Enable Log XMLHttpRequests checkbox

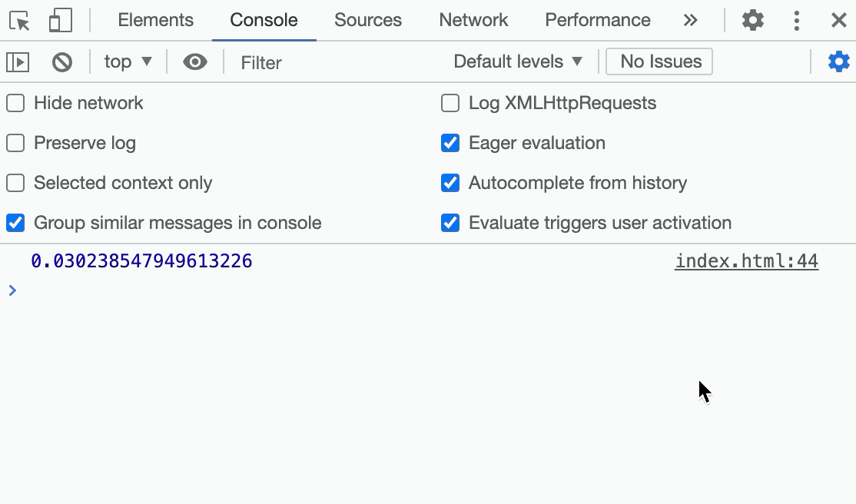point(450,103)
